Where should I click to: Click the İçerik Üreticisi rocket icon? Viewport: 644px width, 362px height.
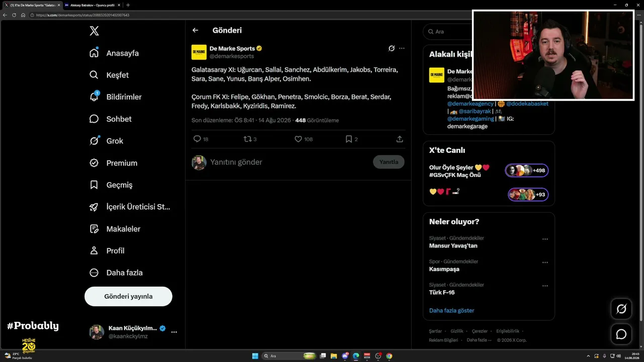point(94,207)
